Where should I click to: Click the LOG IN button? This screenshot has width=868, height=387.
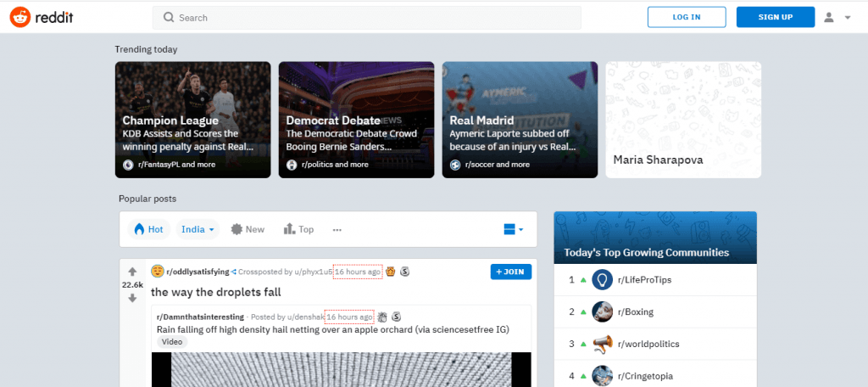pyautogui.click(x=687, y=17)
